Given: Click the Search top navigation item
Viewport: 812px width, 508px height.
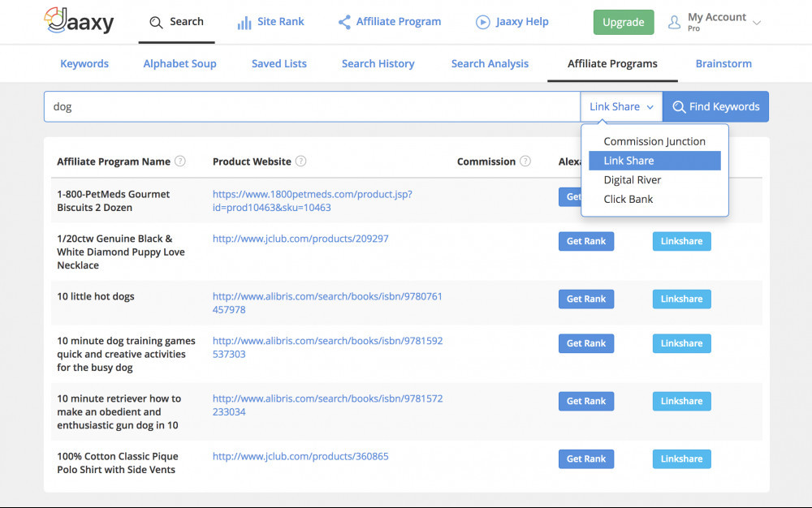Looking at the screenshot, I should pyautogui.click(x=176, y=22).
